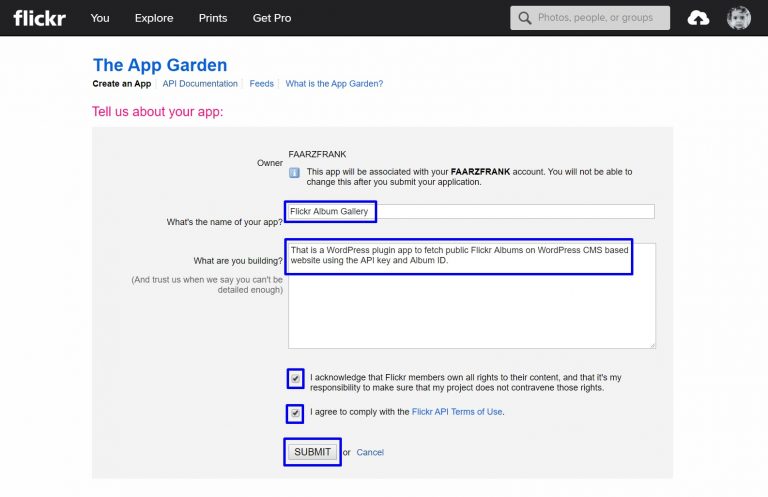Viewport: 768px width, 497px height.
Task: Open the Prints menu
Action: coord(213,18)
